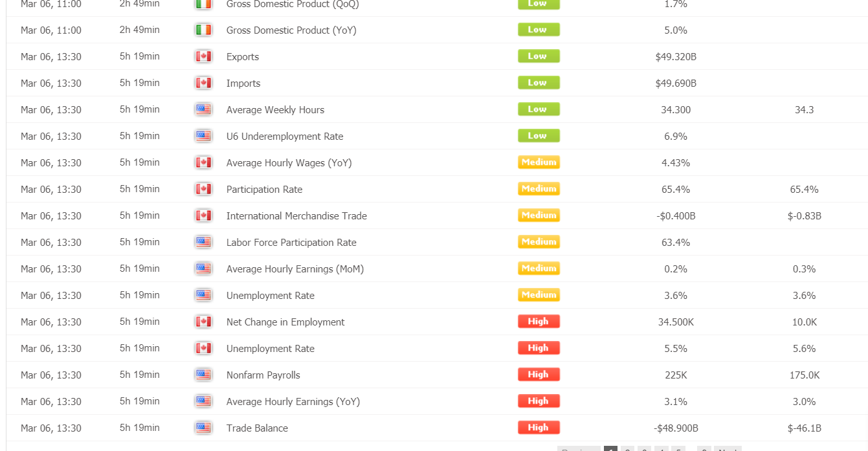
Task: Click the Canada flag beside Exports
Action: [203, 56]
